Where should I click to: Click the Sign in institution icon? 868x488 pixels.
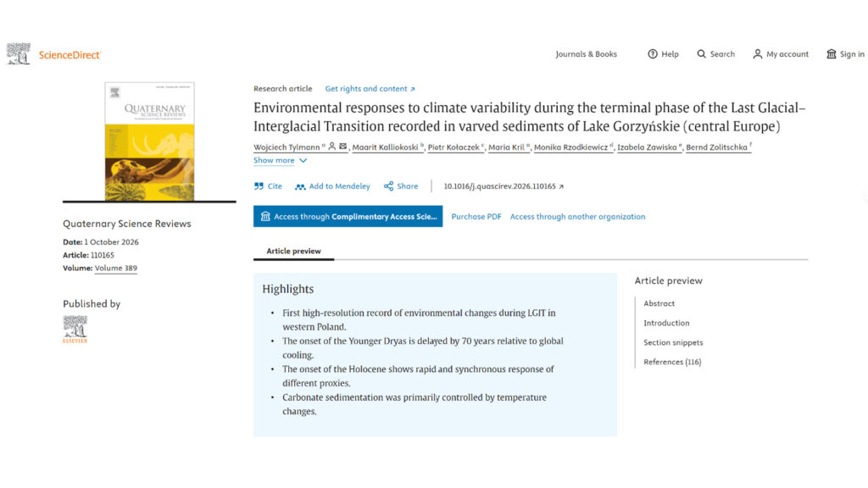[832, 54]
